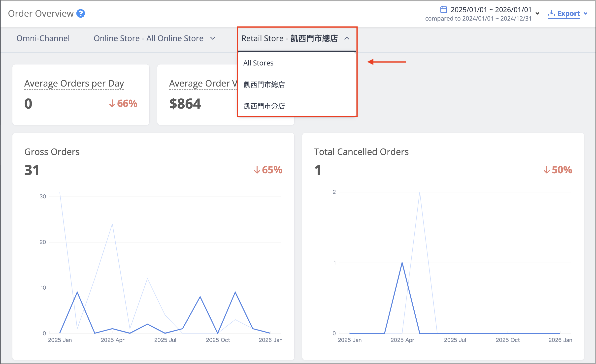Collapse the Retail Store dropdown chevron
596x364 pixels.
pyautogui.click(x=347, y=38)
